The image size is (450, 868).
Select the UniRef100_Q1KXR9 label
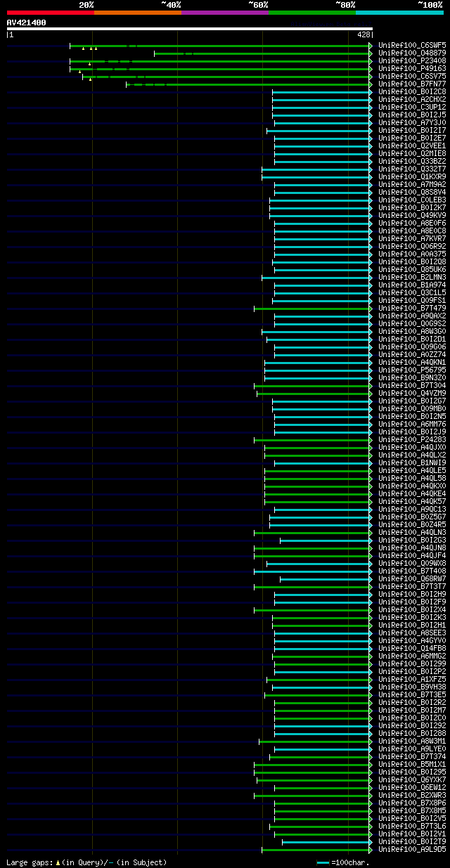point(412,176)
